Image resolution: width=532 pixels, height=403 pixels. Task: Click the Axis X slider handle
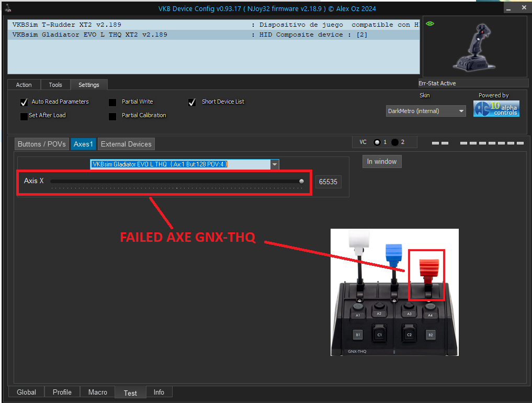[x=301, y=181]
